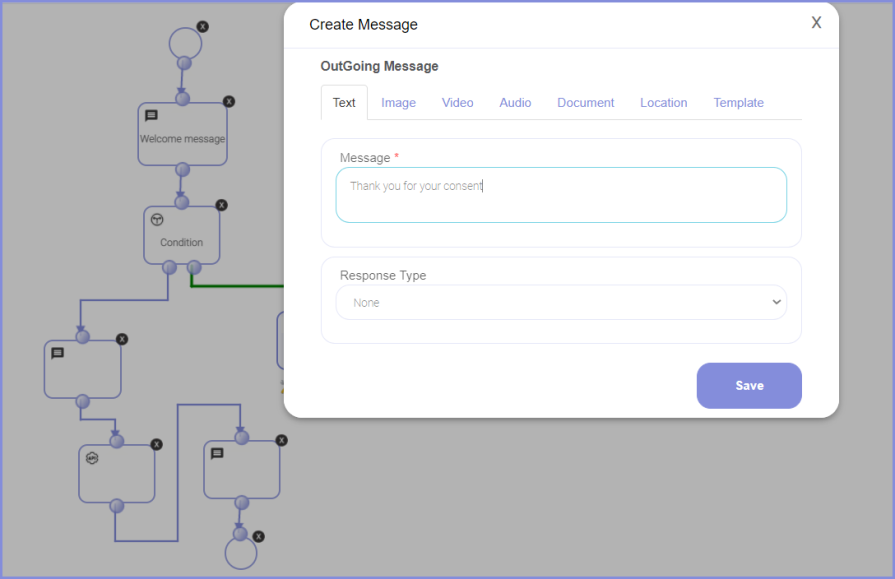Click the OutGoing Message heading
Viewport: 895px width, 579px height.
380,66
